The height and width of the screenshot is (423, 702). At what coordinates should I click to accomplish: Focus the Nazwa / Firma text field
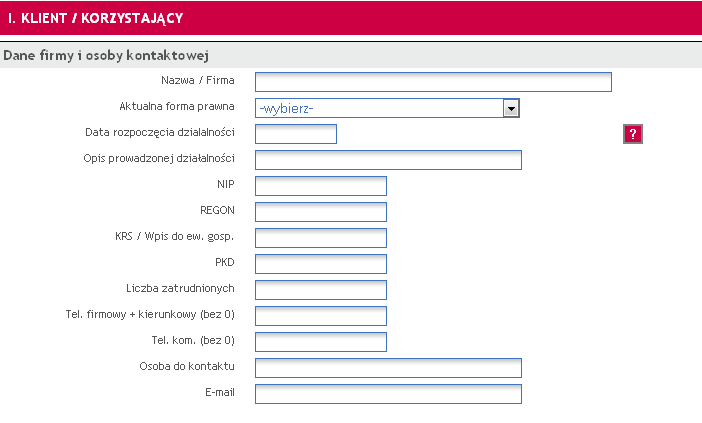[433, 82]
